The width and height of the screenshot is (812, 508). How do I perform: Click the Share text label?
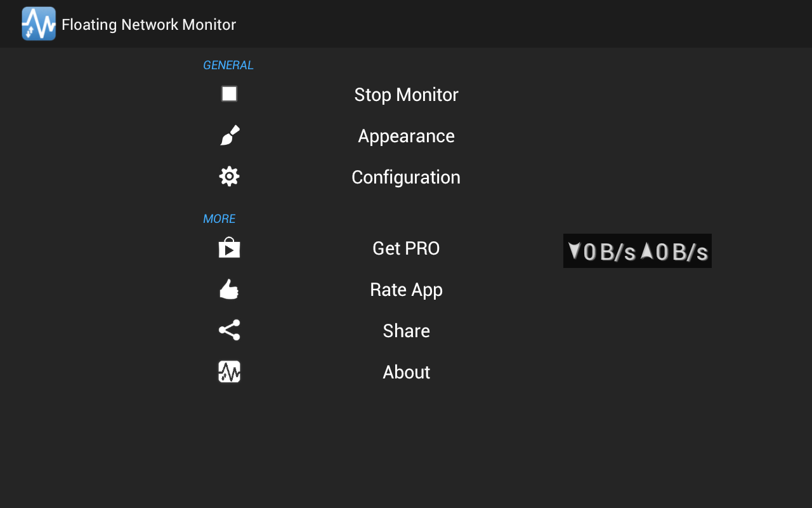[x=406, y=331]
